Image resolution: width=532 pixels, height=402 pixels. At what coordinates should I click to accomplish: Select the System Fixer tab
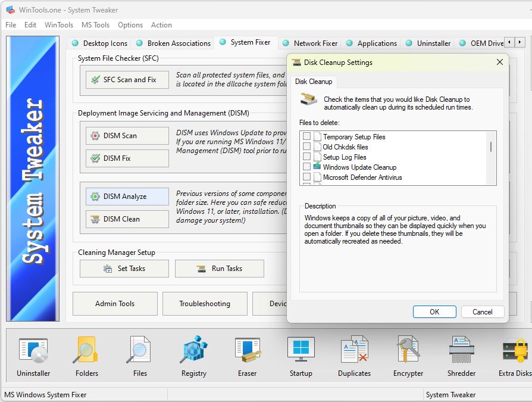coord(246,42)
